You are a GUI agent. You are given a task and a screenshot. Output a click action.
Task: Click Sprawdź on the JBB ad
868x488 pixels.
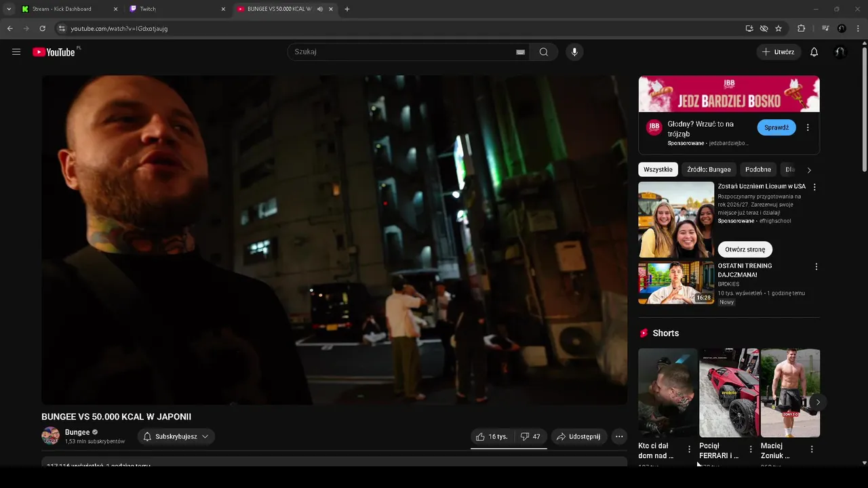[x=776, y=127]
